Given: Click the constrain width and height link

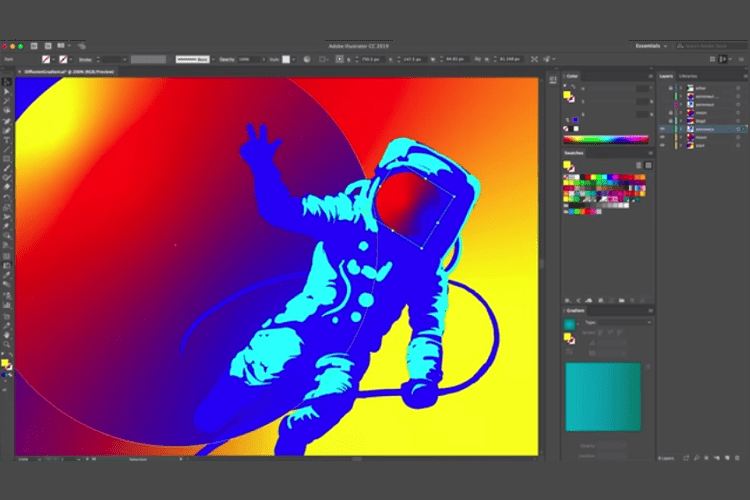Looking at the screenshot, I should point(477,59).
